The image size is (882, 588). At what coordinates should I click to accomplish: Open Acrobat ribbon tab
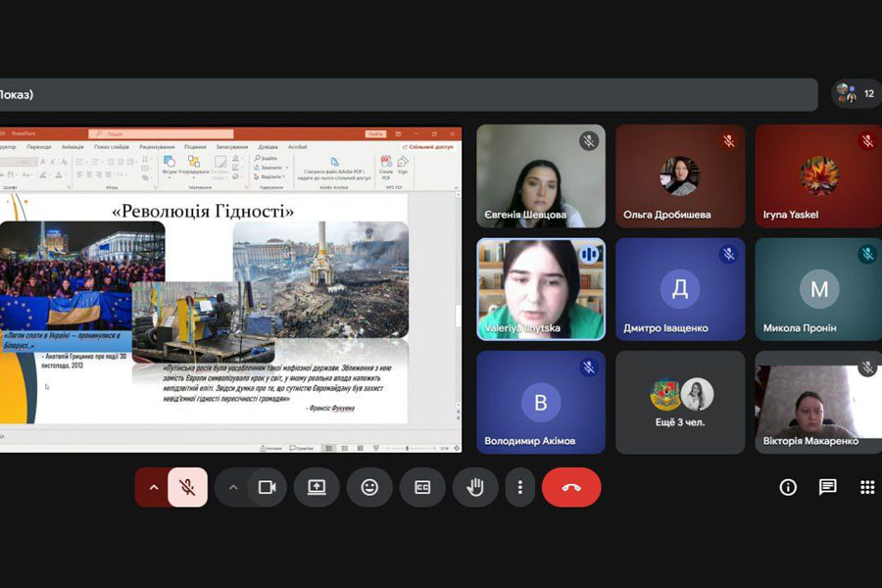298,147
